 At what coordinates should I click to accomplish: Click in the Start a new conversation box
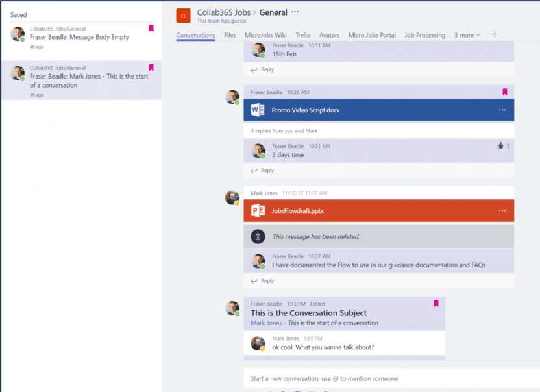pyautogui.click(x=391, y=378)
